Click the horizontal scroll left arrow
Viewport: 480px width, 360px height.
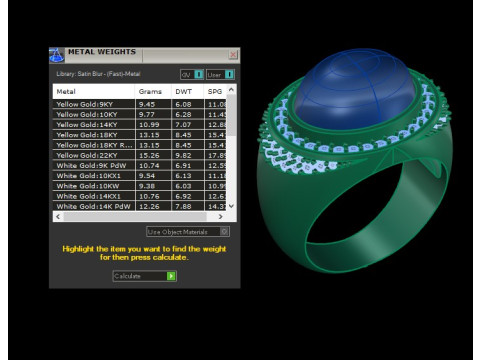tap(58, 217)
